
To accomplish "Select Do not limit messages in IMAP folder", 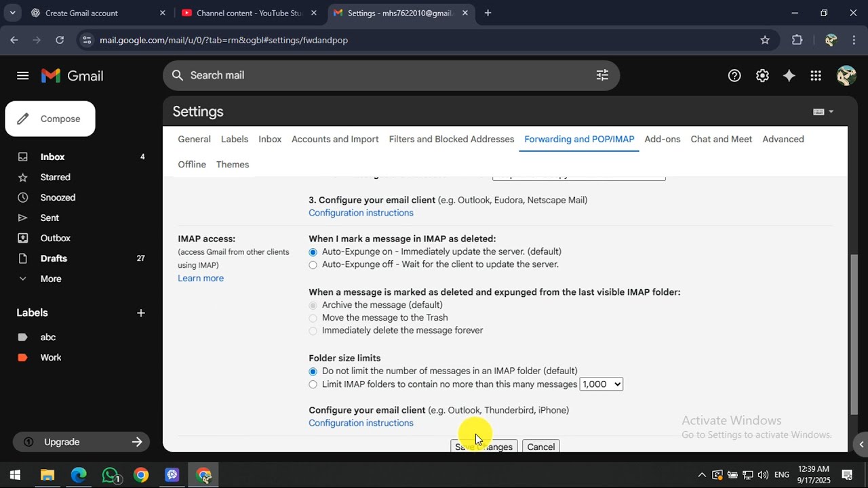I will tap(313, 371).
